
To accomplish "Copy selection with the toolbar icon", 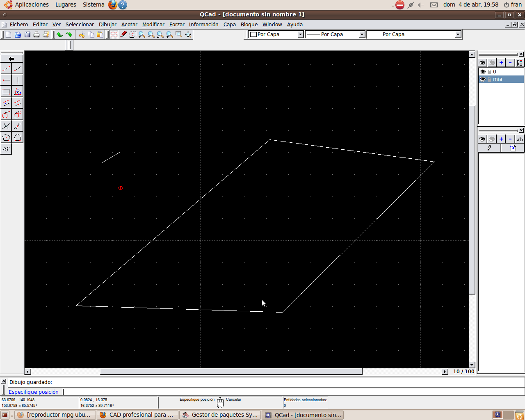I will [91, 34].
